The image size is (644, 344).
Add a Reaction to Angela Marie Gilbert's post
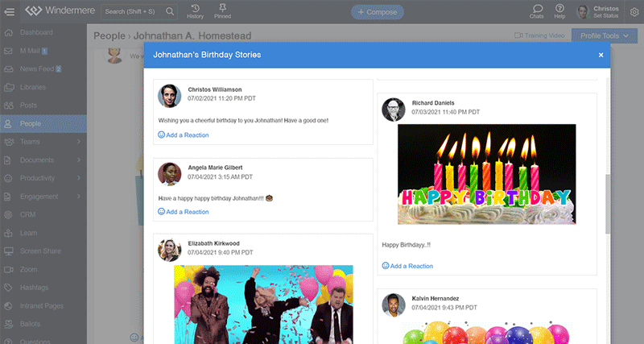click(x=184, y=212)
